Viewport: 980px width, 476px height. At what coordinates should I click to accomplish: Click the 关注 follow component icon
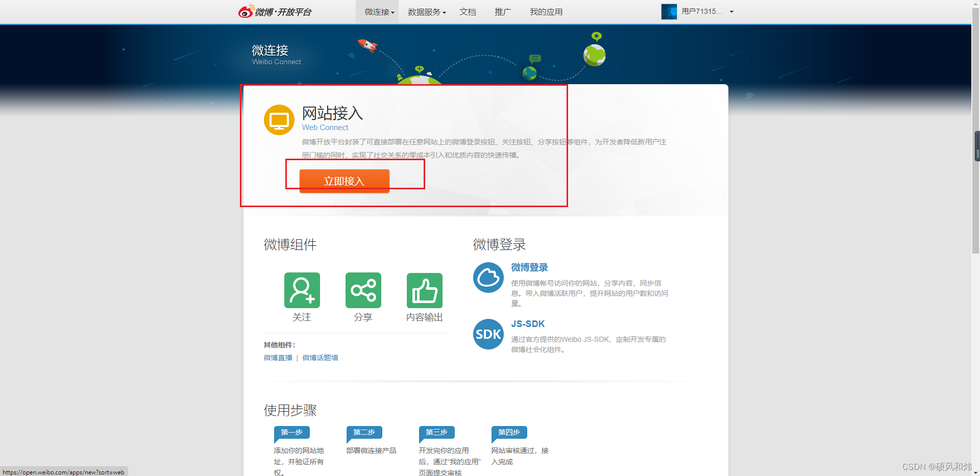point(302,290)
